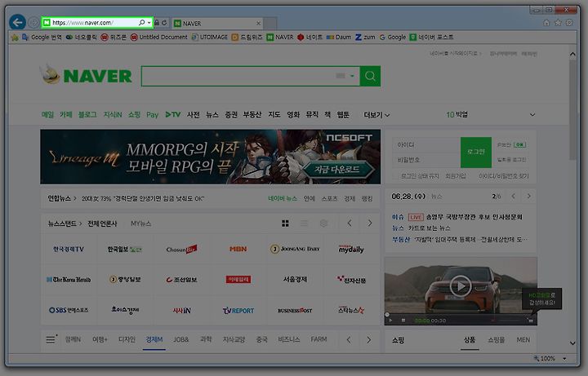Open a new blank tab
Viewport: 588px width, 376px height.
[270, 23]
